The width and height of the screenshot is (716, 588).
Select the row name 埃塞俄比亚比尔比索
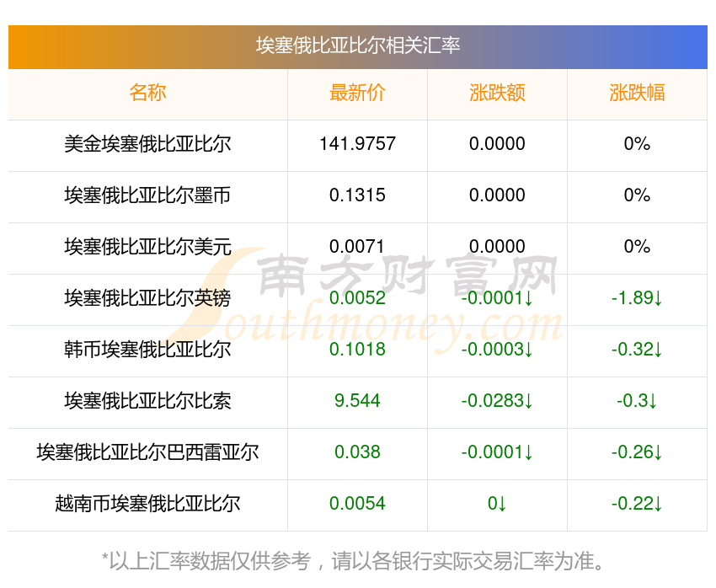147,401
